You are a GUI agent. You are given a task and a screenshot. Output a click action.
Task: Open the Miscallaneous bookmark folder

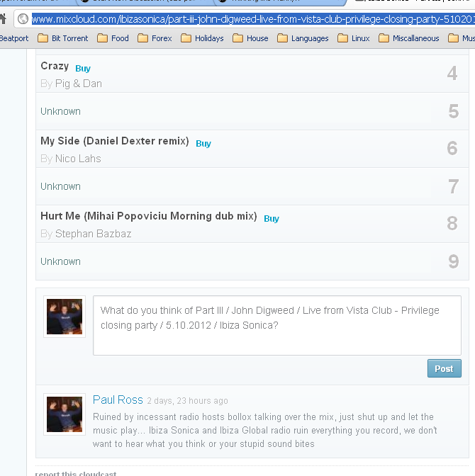(409, 38)
